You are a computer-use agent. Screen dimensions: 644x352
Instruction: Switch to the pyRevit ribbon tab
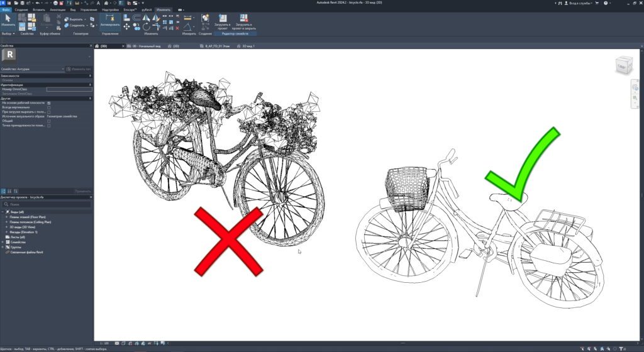tap(146, 9)
